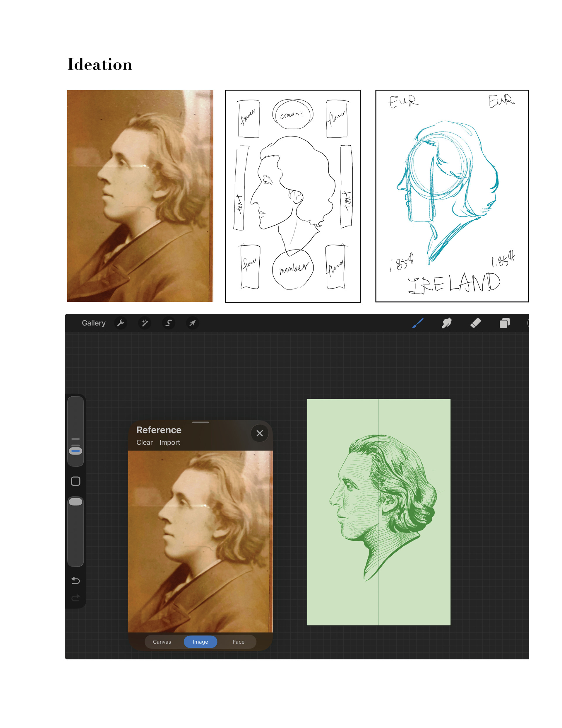Switch the Reference panel to Face
Screen dimensions: 562x728
click(239, 642)
